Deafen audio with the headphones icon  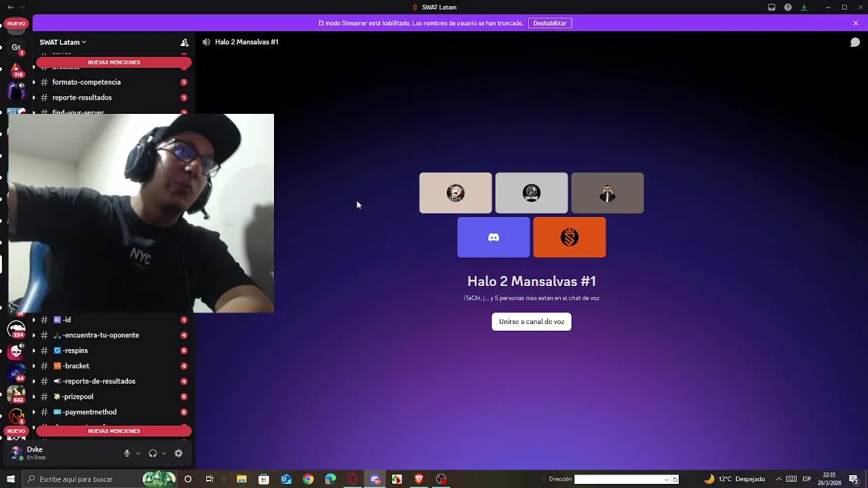tap(153, 453)
